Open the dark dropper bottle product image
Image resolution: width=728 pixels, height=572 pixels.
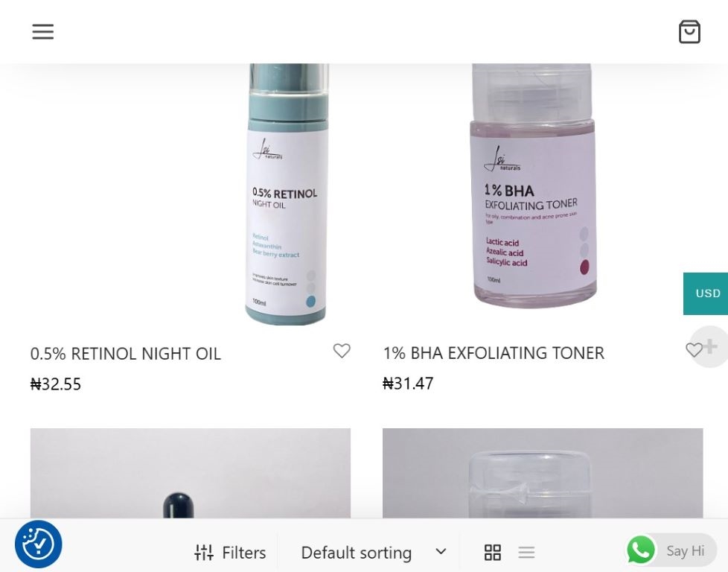click(191, 473)
